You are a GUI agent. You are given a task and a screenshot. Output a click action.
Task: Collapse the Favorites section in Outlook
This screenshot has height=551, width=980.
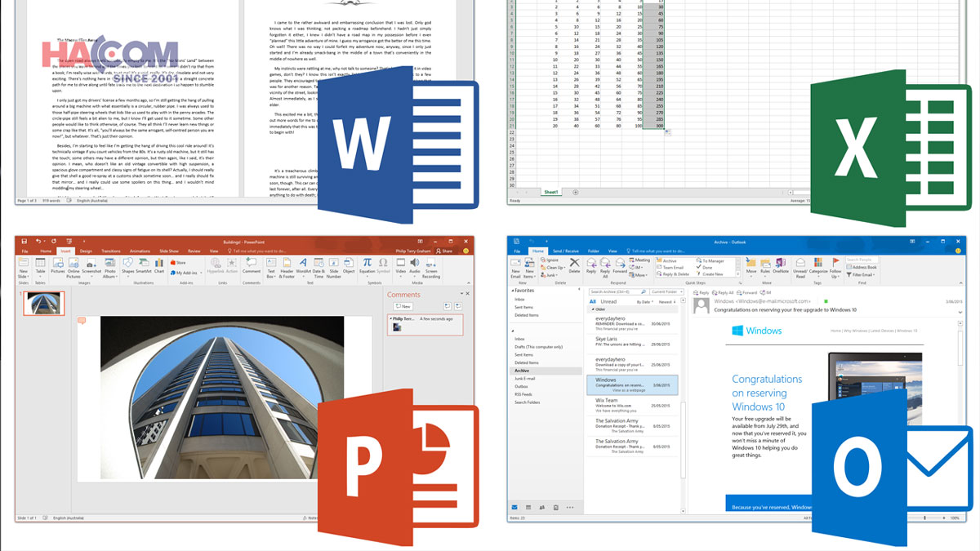click(x=511, y=290)
